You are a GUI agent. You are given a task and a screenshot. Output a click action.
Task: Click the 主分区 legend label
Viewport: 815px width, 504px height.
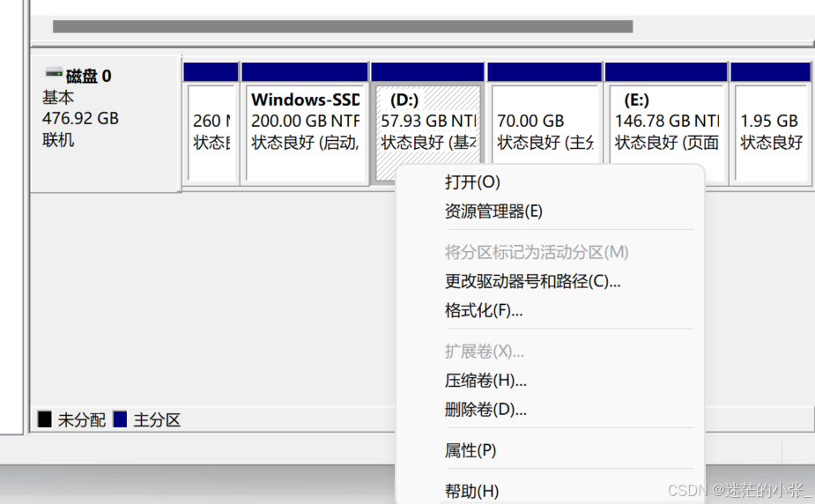click(x=157, y=419)
